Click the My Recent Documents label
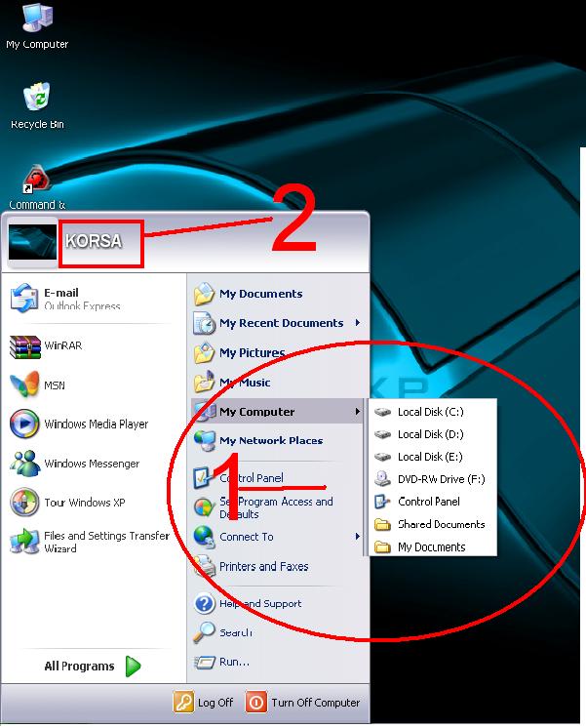Screen dimensions: 586x728 pos(282,323)
